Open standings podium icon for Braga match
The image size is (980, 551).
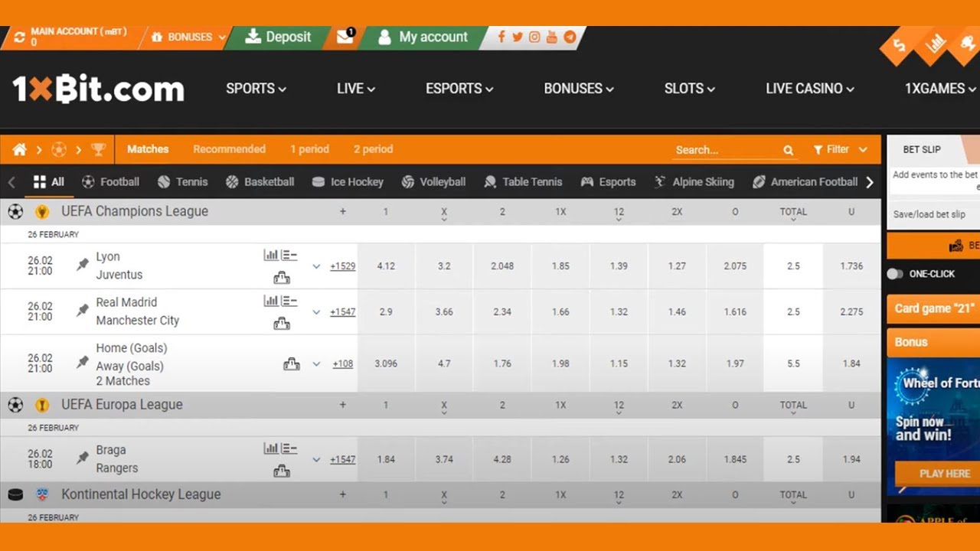pos(282,471)
